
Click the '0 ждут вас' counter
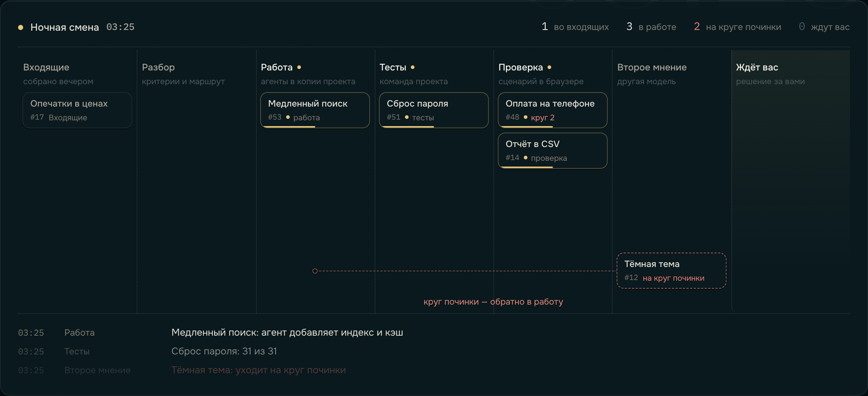pos(824,27)
